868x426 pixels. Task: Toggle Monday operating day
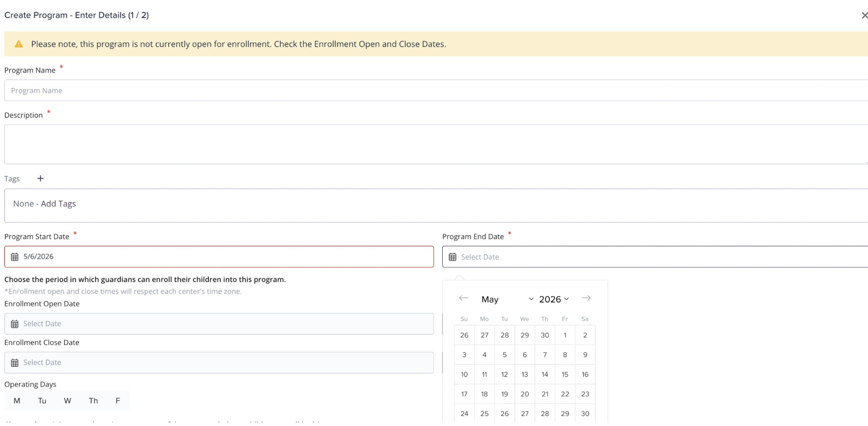[x=17, y=401]
